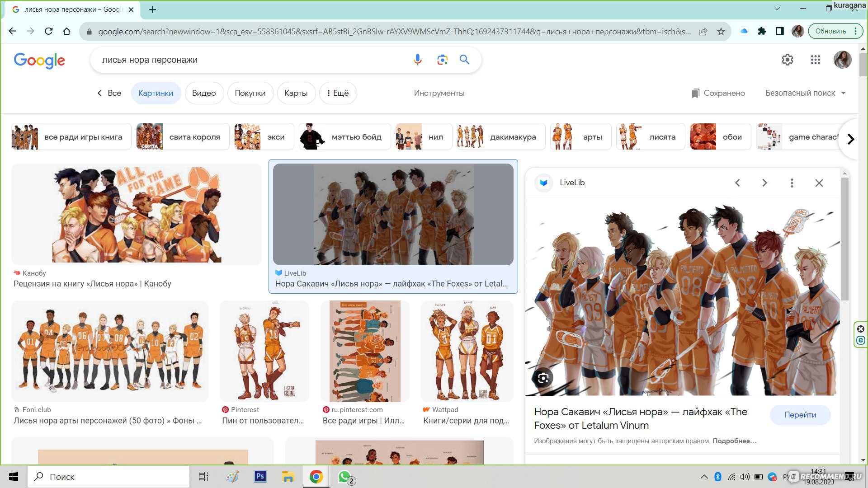The height and width of the screenshot is (488, 868).
Task: Go to browser home page
Action: click(x=67, y=31)
